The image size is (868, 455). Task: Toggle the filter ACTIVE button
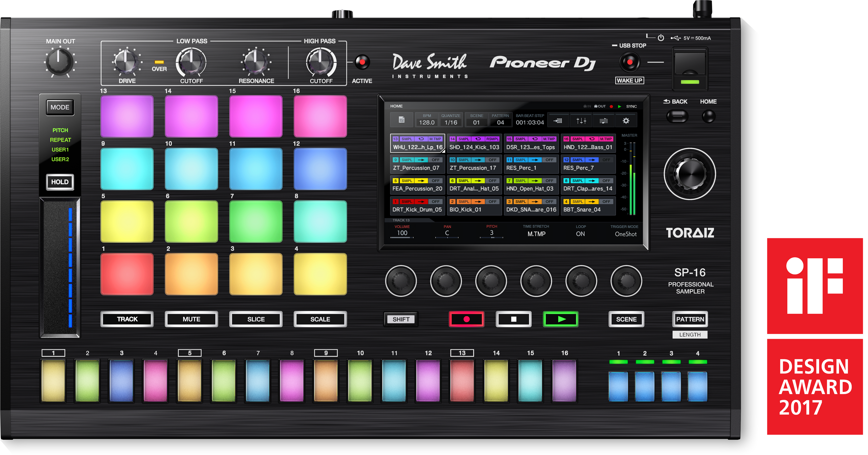362,62
